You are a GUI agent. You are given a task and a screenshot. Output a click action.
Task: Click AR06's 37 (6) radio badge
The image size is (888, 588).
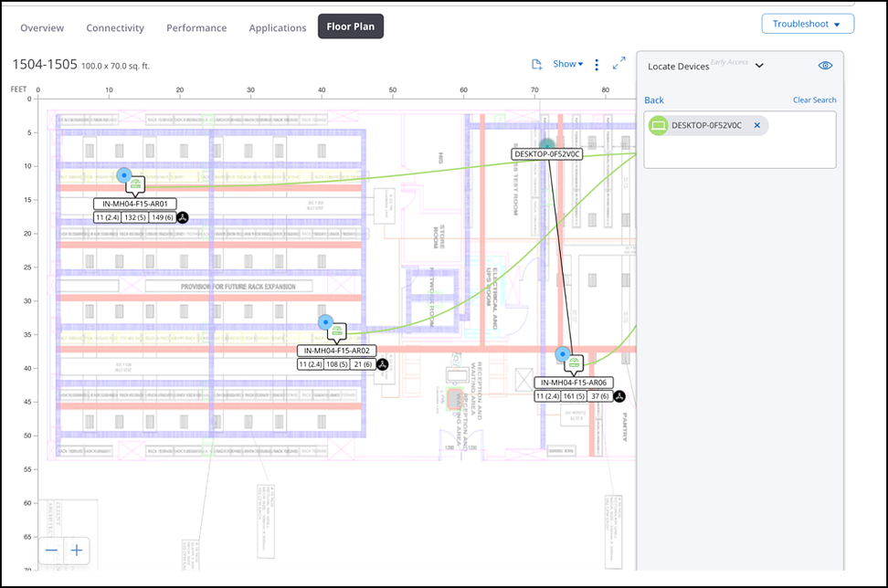click(x=599, y=396)
